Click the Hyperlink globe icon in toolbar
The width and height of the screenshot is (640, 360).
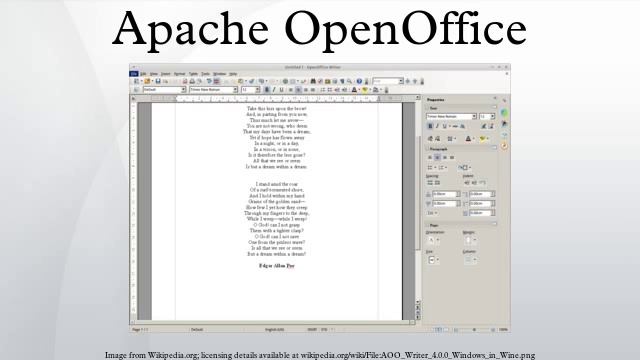coord(285,81)
